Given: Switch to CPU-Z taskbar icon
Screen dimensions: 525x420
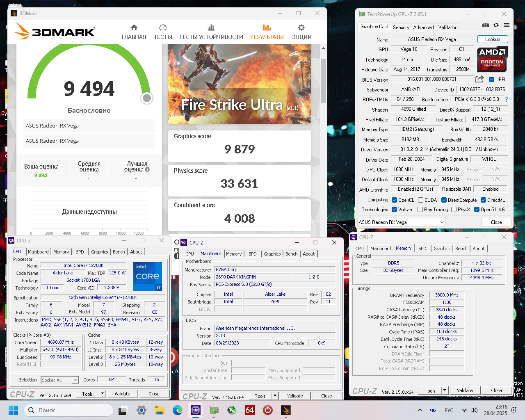Looking at the screenshot, I should [196, 410].
